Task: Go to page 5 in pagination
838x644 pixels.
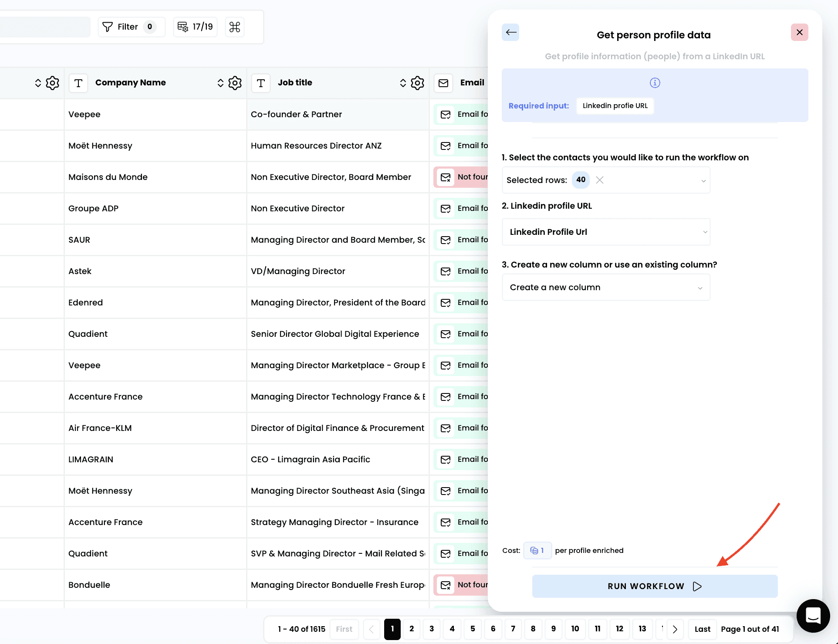Action: pos(473,629)
